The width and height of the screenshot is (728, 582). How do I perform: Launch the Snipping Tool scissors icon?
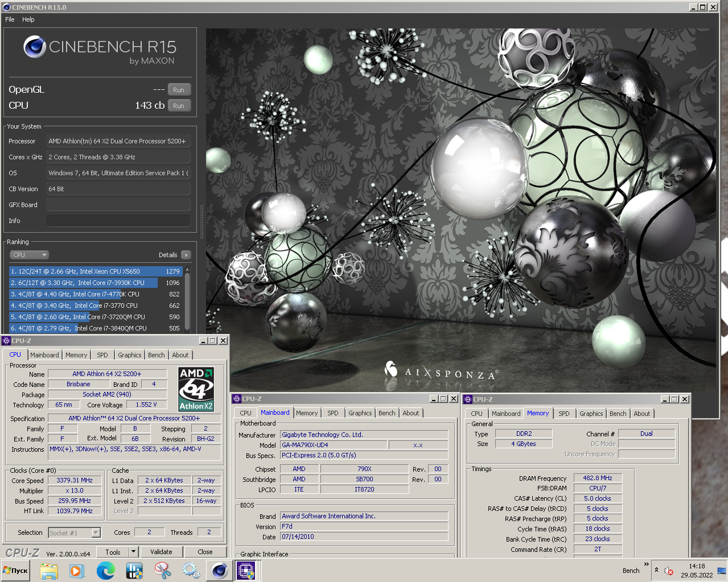[163, 571]
